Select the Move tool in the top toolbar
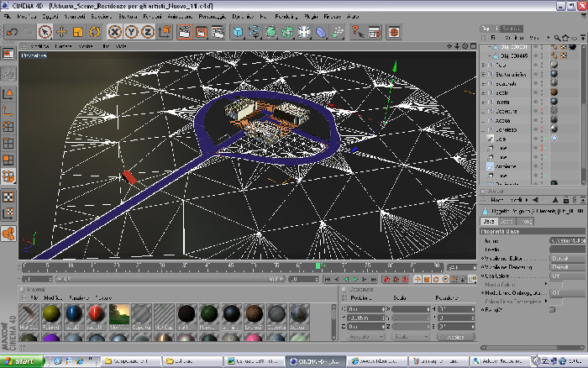The width and height of the screenshot is (588, 368). (61, 32)
